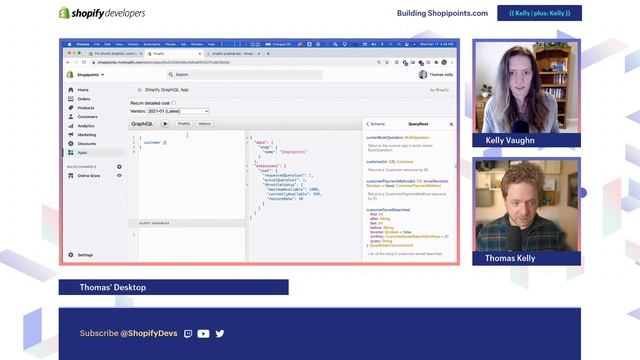Collapse the "extensions" node in results
This screenshot has height=360, width=640.
247,166
